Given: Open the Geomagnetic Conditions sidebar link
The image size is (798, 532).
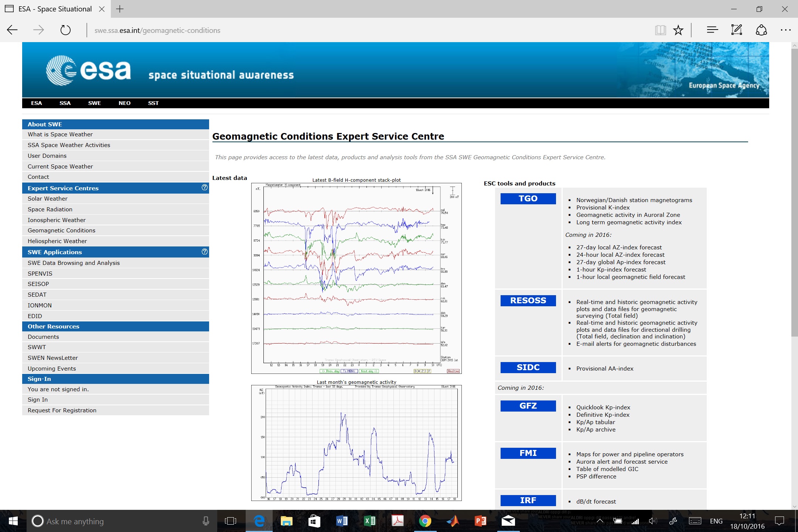Looking at the screenshot, I should tap(61, 230).
